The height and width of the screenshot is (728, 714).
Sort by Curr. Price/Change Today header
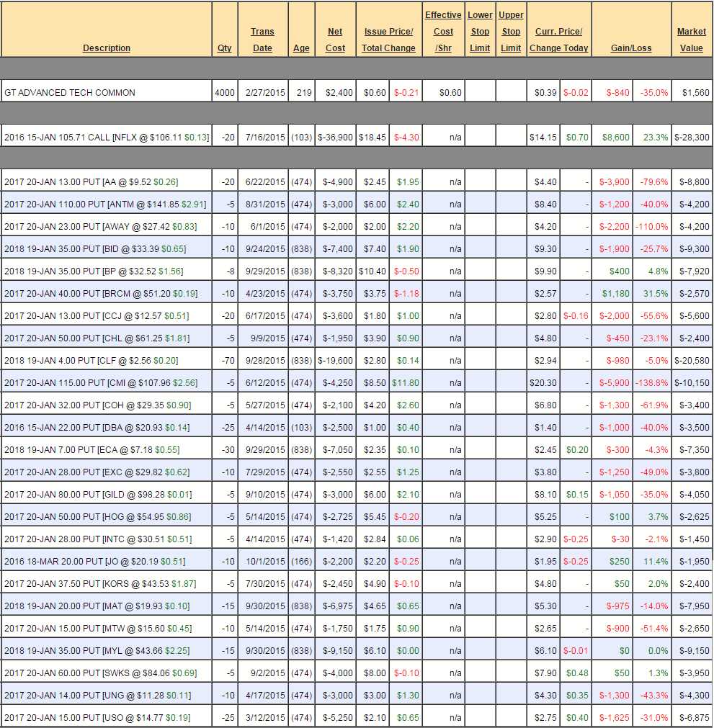coord(558,40)
